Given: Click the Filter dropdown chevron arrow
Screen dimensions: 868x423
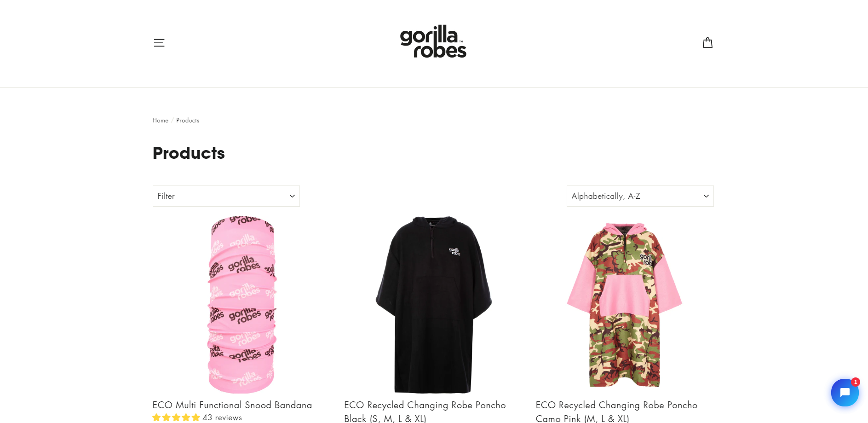Looking at the screenshot, I should click(292, 196).
